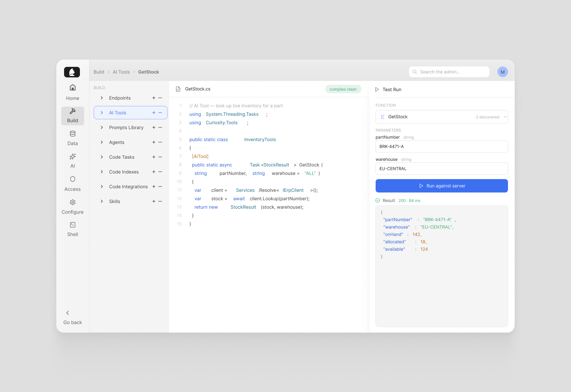This screenshot has width=571, height=392.
Task: Open the Home section
Action: pyautogui.click(x=73, y=93)
